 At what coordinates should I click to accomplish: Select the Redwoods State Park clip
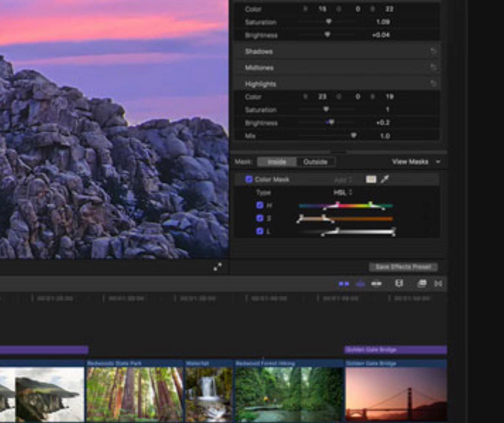(x=135, y=391)
